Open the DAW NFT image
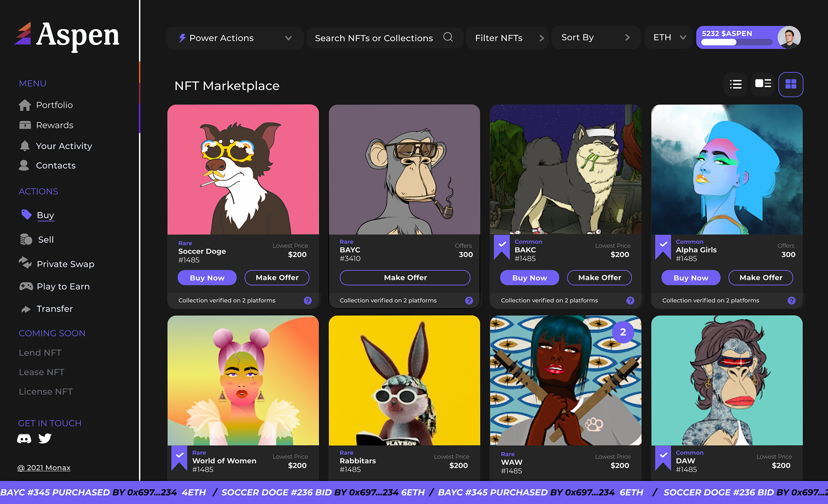This screenshot has height=504, width=828. [727, 380]
